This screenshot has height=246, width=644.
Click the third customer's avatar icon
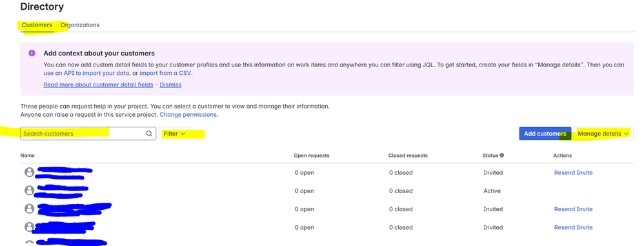[29, 209]
